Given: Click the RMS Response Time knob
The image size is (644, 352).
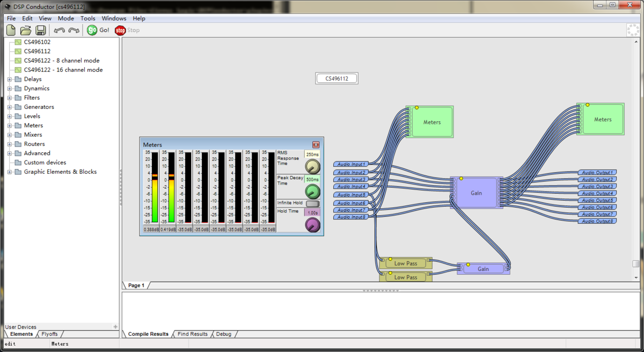Looking at the screenshot, I should 312,166.
